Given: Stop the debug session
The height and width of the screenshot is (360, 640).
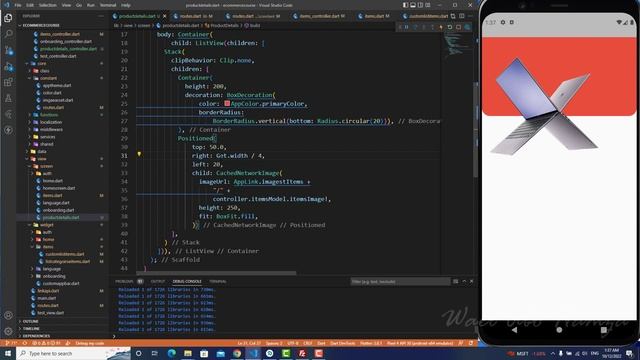Looking at the screenshot, I should [458, 27].
